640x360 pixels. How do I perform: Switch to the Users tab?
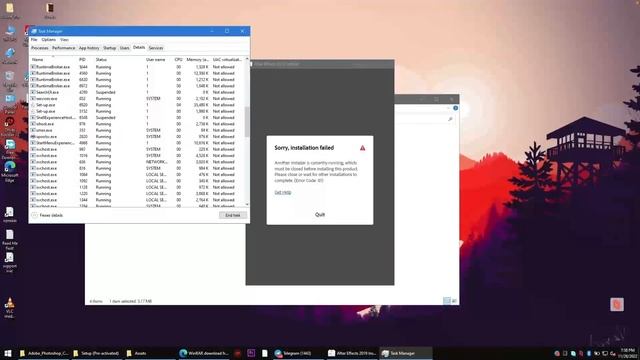[124, 48]
